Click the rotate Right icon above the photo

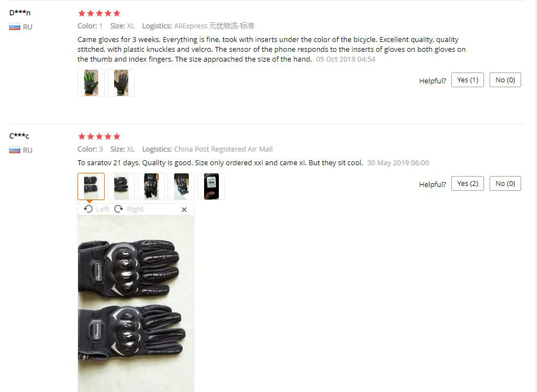[118, 209]
